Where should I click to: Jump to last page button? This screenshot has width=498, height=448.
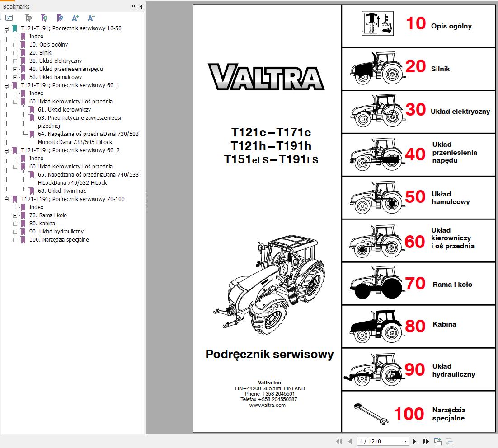click(426, 441)
